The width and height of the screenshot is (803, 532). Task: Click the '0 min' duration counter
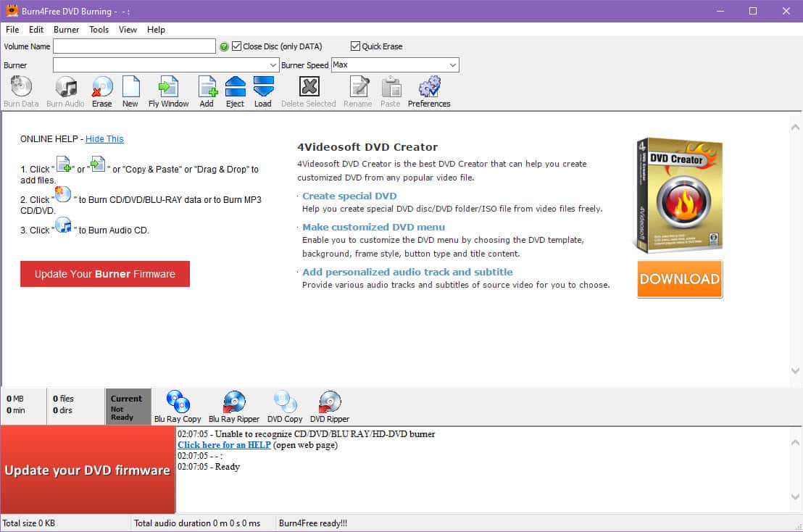16,411
